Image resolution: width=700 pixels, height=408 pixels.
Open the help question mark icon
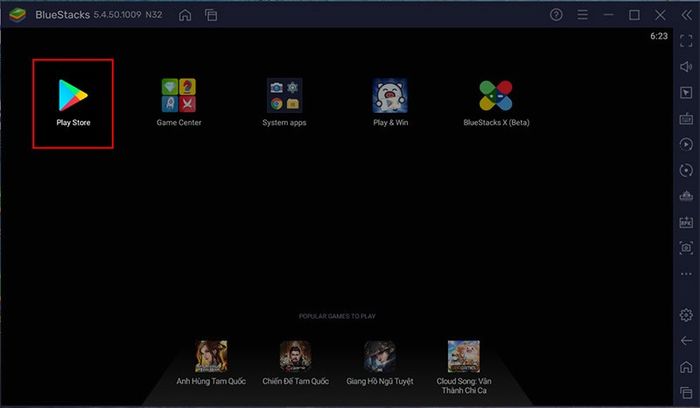point(556,15)
